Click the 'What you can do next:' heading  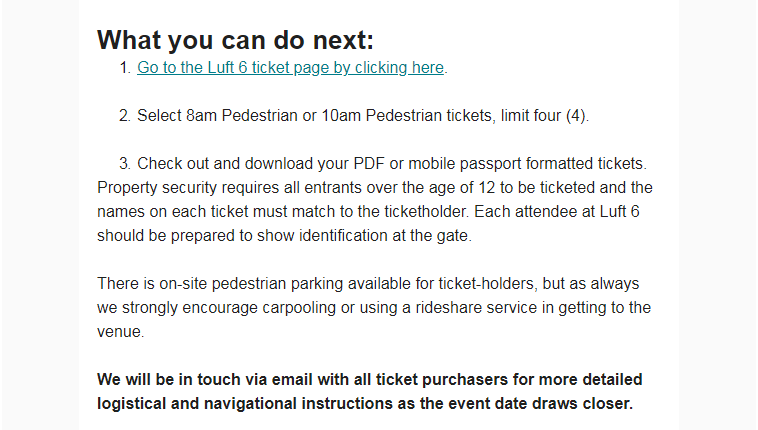[x=235, y=40]
